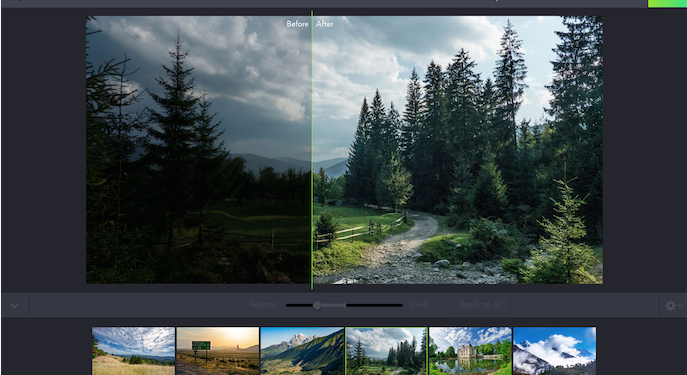The image size is (687, 375).
Task: Click the darker Before half of the photo
Action: [198, 150]
